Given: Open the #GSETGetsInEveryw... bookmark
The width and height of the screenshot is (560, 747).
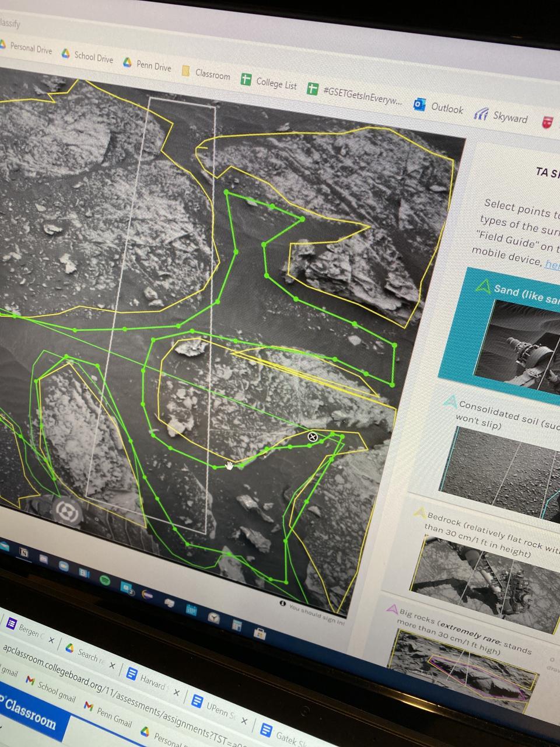Looking at the screenshot, I should pos(355,95).
